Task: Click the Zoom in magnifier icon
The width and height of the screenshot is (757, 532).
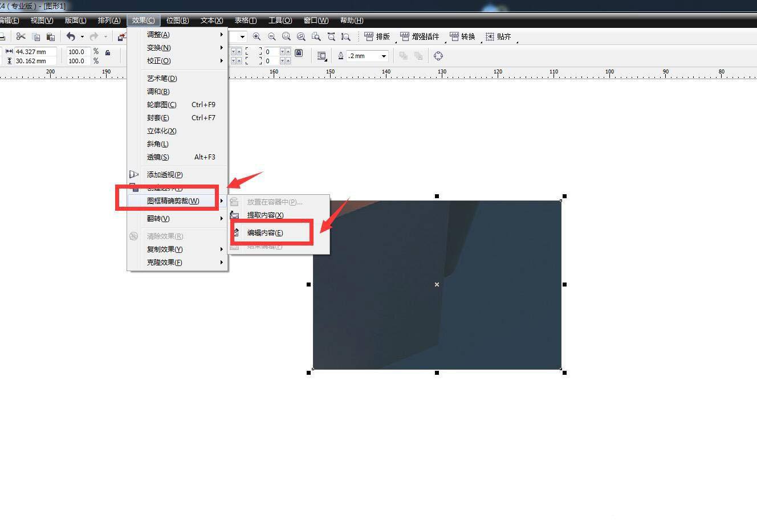Action: click(257, 36)
